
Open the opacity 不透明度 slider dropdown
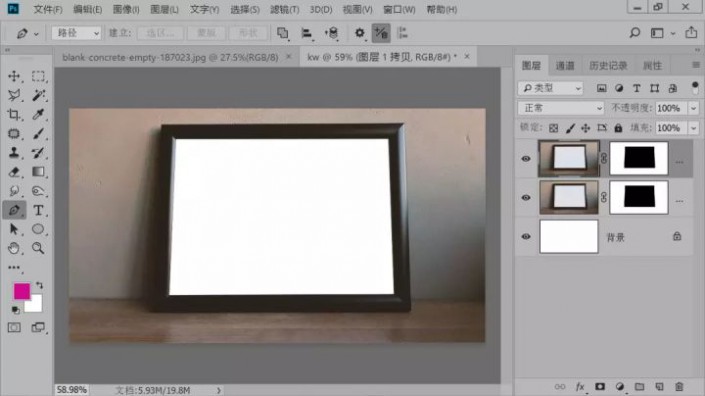693,108
